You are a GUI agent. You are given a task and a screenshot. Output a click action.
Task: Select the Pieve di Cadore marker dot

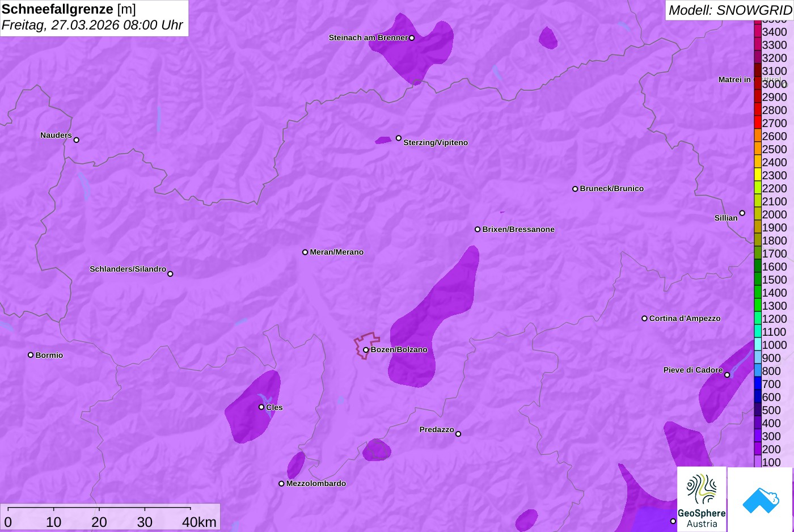[727, 375]
